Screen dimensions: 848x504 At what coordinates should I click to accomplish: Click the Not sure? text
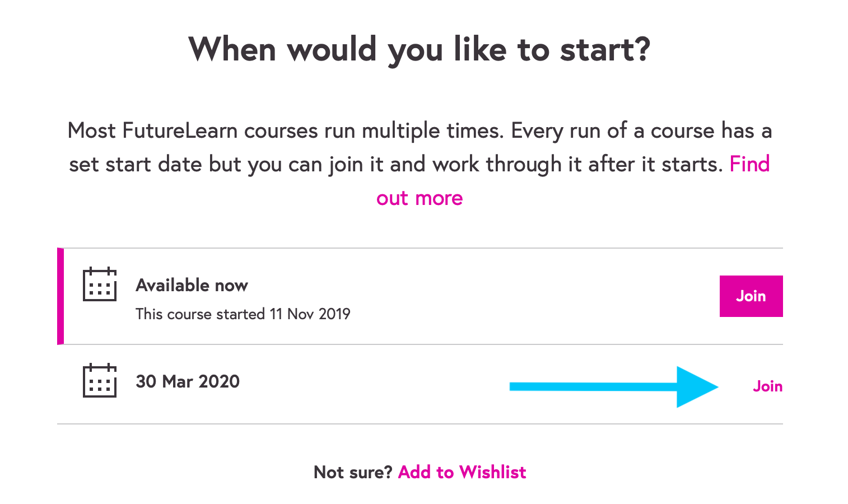pyautogui.click(x=353, y=472)
